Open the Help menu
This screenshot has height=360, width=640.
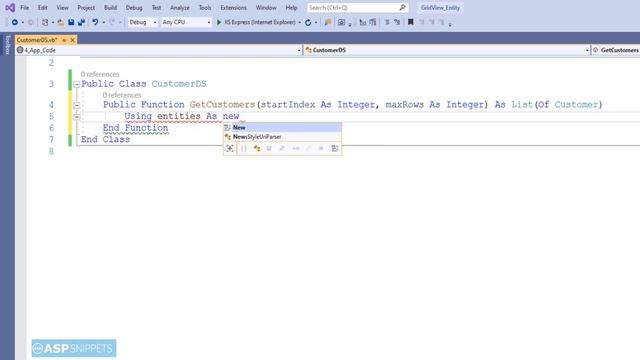point(291,8)
